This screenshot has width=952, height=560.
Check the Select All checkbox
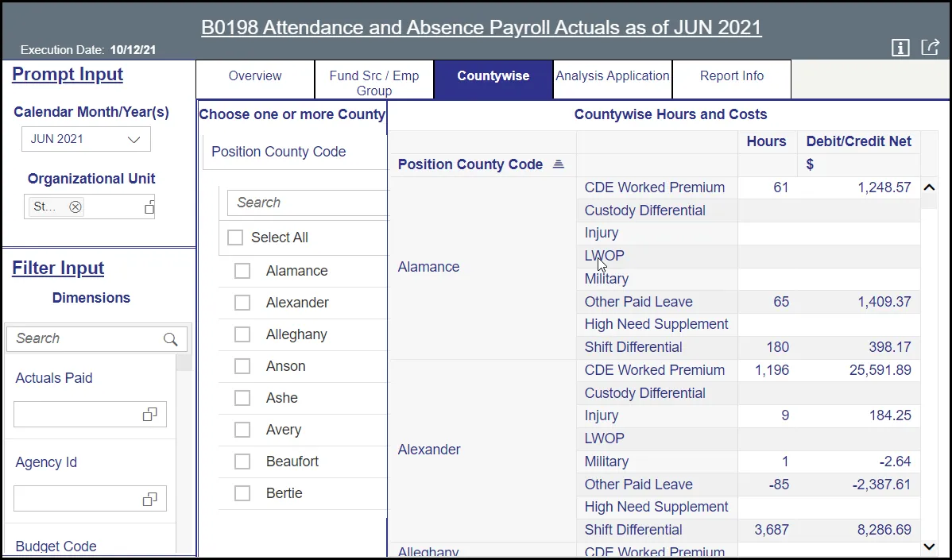coord(235,238)
